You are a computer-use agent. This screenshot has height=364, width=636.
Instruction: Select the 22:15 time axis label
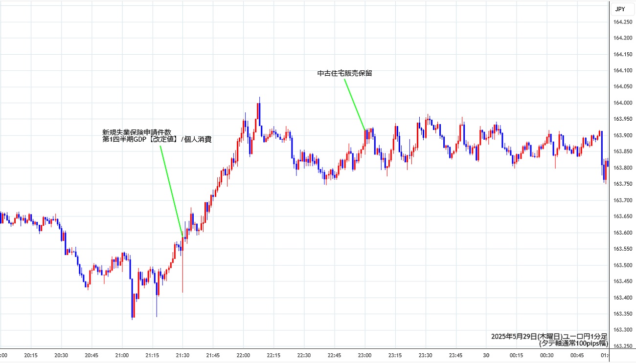[273, 355]
